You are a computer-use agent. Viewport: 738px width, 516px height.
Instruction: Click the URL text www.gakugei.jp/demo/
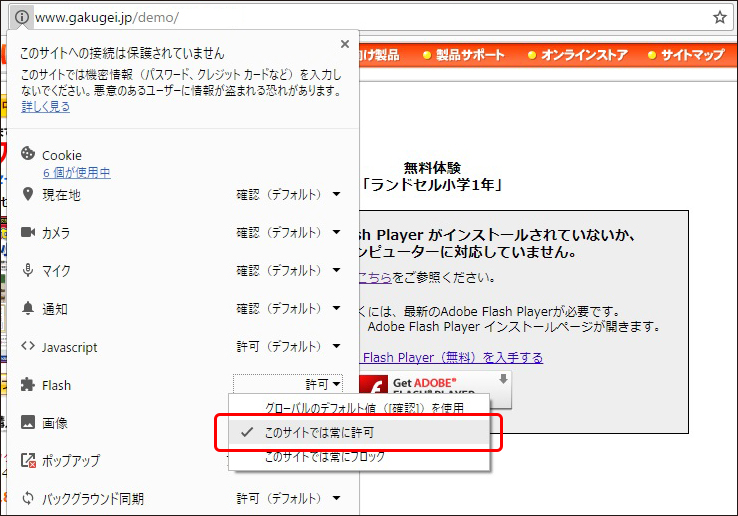[107, 17]
